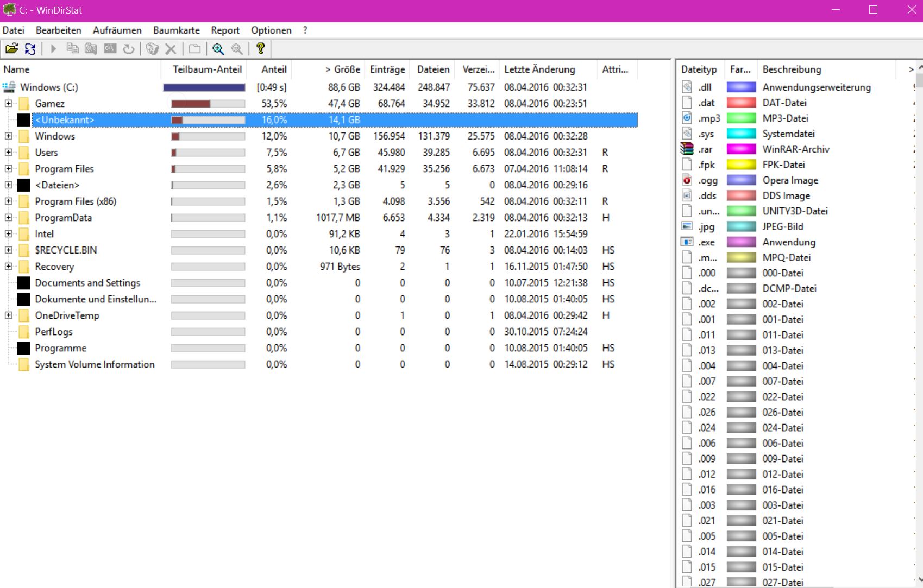
Task: Expand the Gamez folder tree node
Action: [x=8, y=103]
